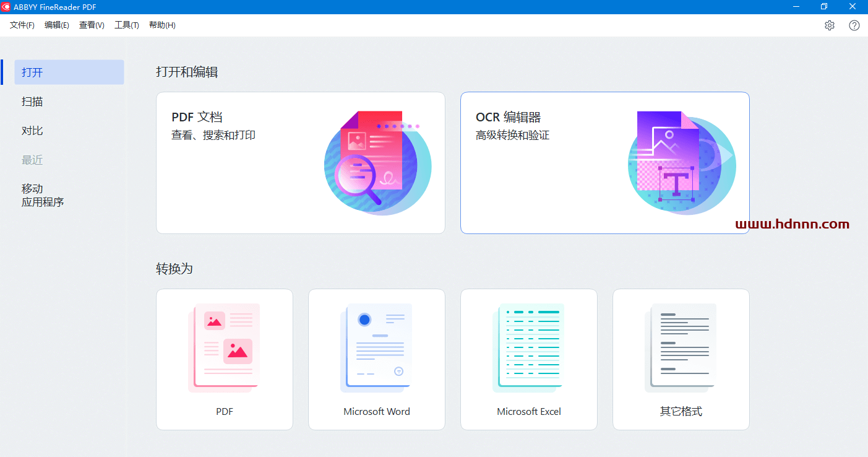The width and height of the screenshot is (868, 457).
Task: Open the 编辑(E) menu
Action: coord(57,25)
